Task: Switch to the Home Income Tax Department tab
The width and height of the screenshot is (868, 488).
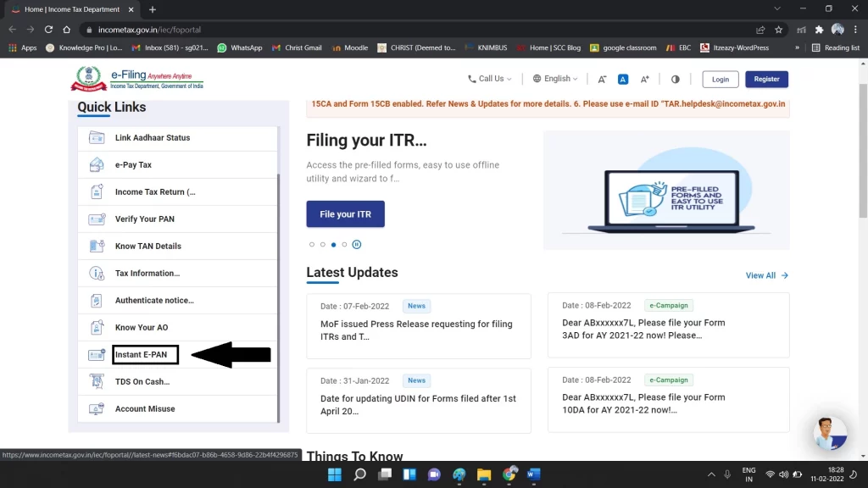Action: pos(72,9)
